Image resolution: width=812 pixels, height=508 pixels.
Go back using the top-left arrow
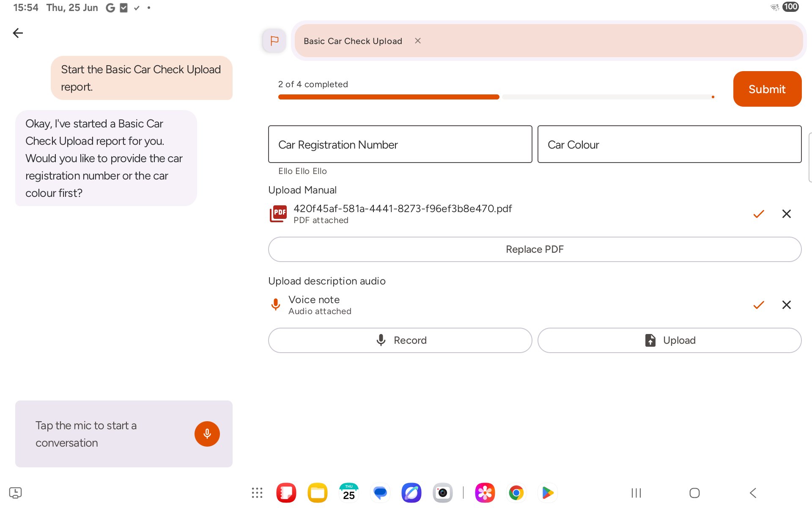(18, 33)
